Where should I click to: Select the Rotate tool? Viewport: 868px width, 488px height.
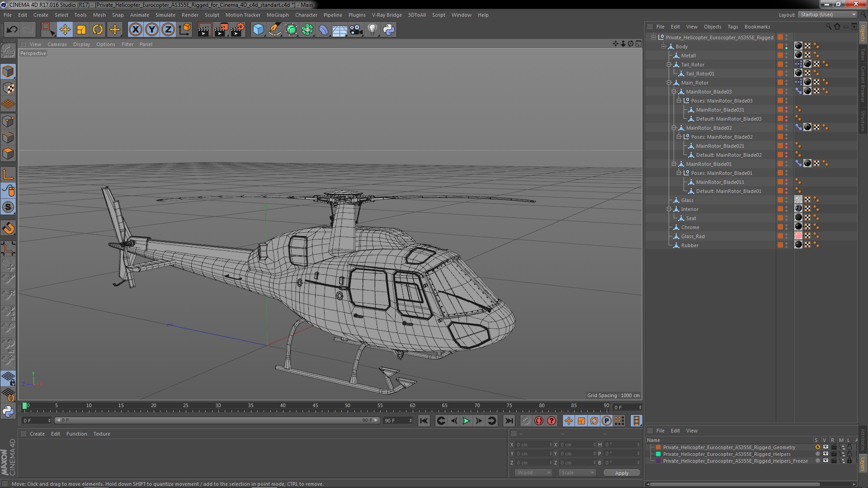(98, 30)
